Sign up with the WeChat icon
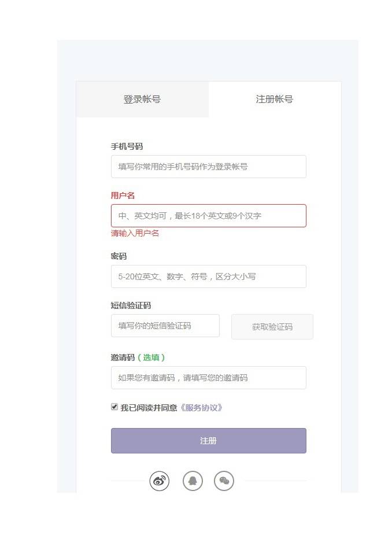392x535 pixels. pyautogui.click(x=224, y=481)
